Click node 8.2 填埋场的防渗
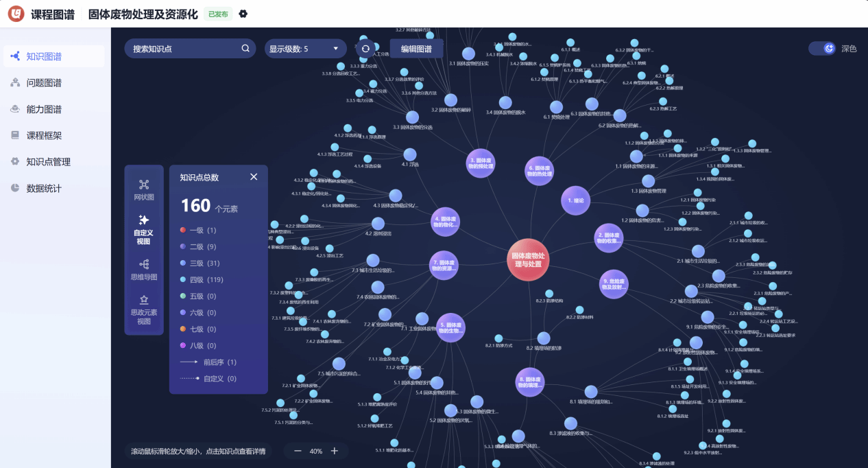This screenshot has width=868, height=468. pyautogui.click(x=544, y=338)
